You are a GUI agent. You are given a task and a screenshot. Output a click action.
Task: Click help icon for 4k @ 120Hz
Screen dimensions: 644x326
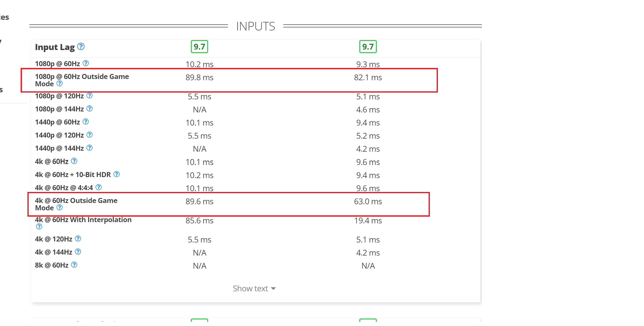point(78,238)
